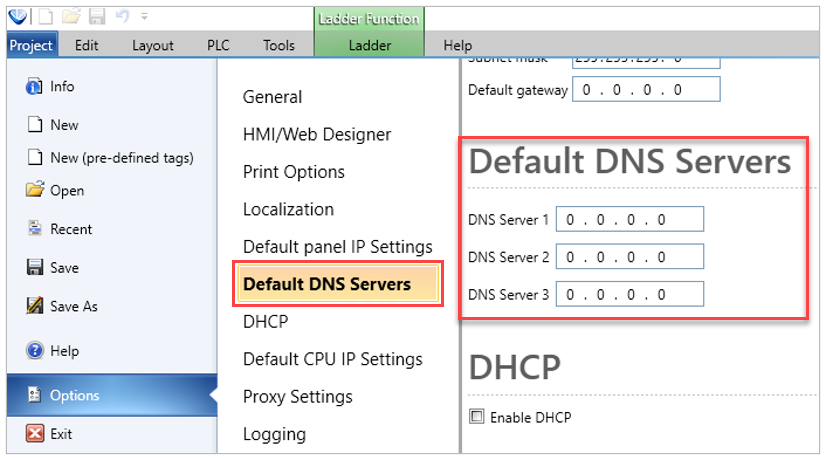Go to HMI/Web Designer options
The height and width of the screenshot is (459, 824).
tap(317, 134)
